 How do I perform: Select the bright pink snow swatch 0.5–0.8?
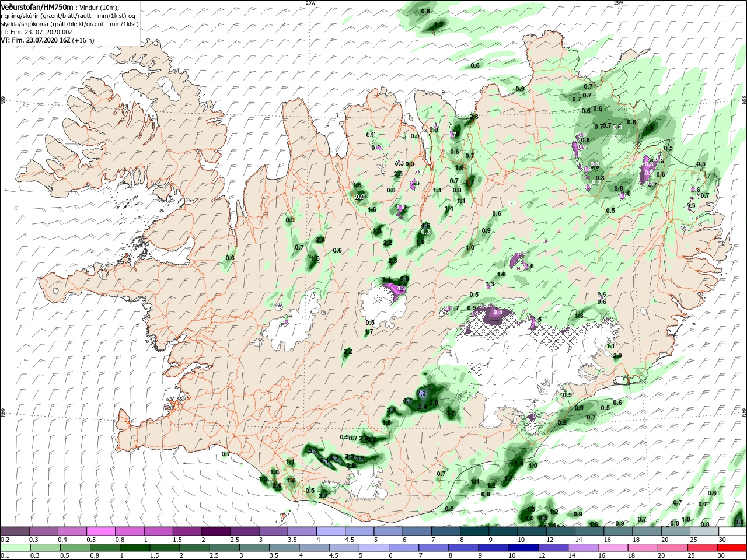(x=101, y=531)
